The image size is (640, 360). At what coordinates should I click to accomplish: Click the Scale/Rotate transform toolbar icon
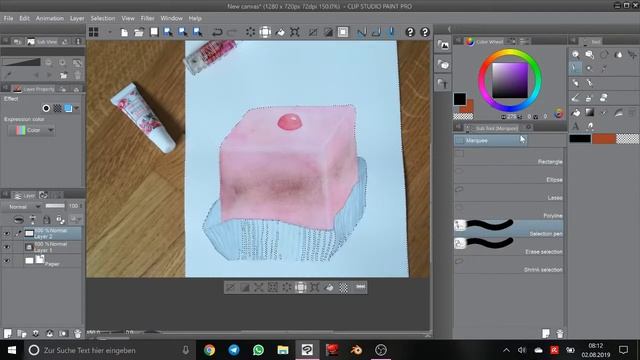coord(295,32)
